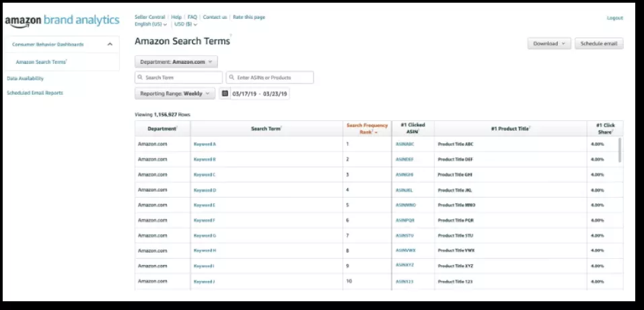Click the #1 Click Share column header
Viewport: 644px width, 310px height.
(606, 128)
